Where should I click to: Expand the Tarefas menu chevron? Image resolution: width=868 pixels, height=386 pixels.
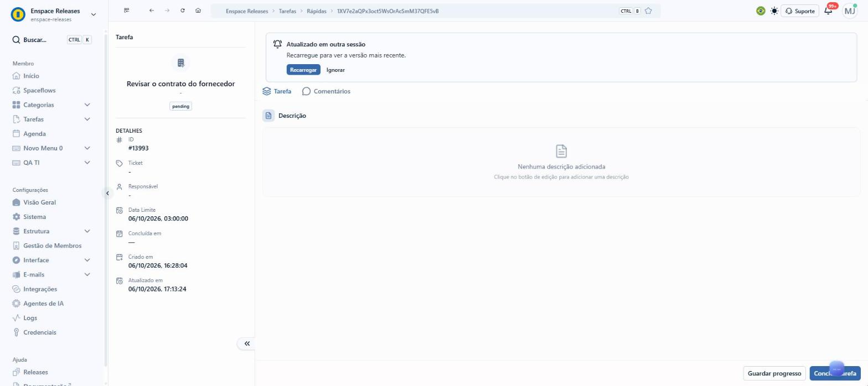[87, 119]
